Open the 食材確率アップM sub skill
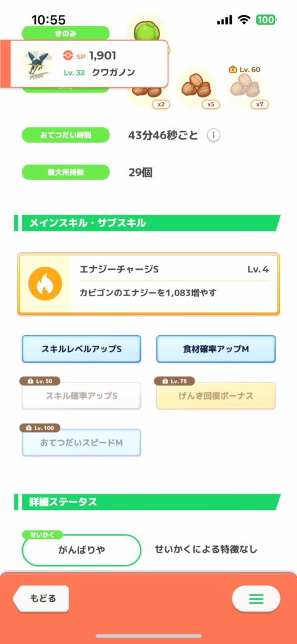The image size is (297, 644). [x=216, y=349]
